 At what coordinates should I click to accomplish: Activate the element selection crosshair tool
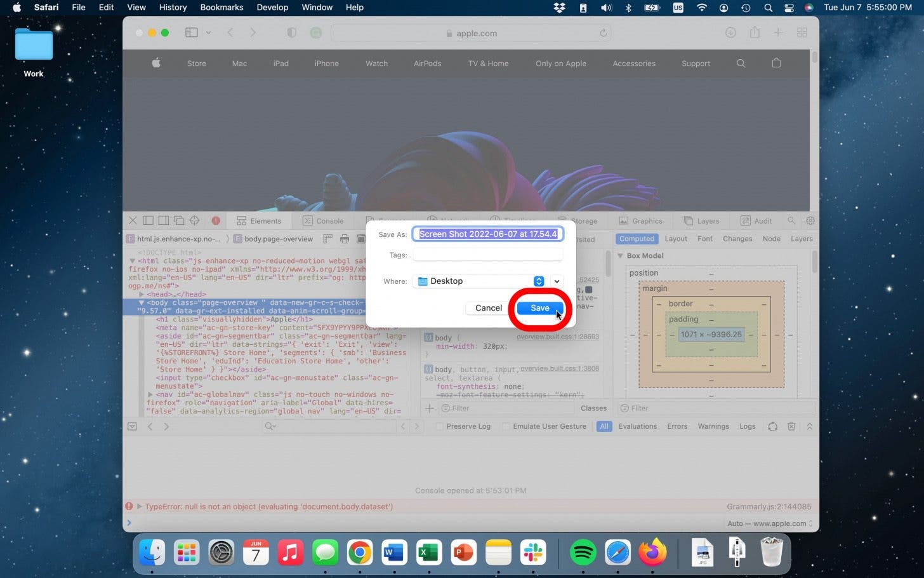[194, 220]
